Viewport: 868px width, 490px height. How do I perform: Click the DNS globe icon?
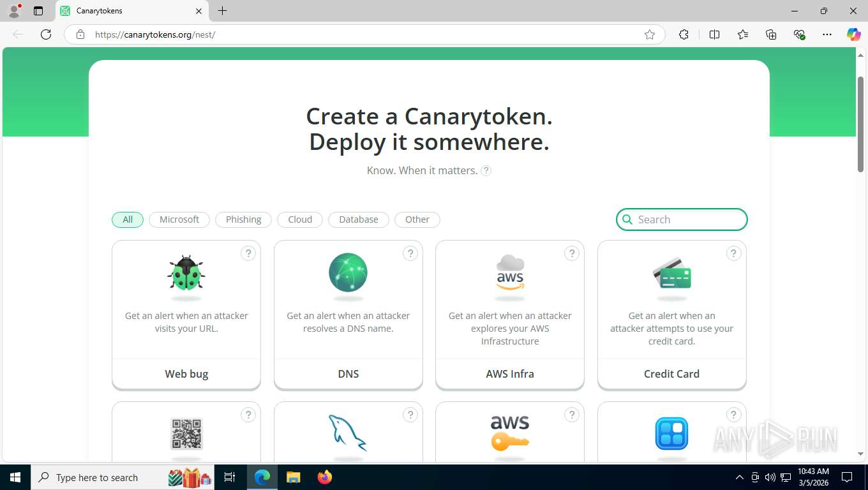pos(348,272)
